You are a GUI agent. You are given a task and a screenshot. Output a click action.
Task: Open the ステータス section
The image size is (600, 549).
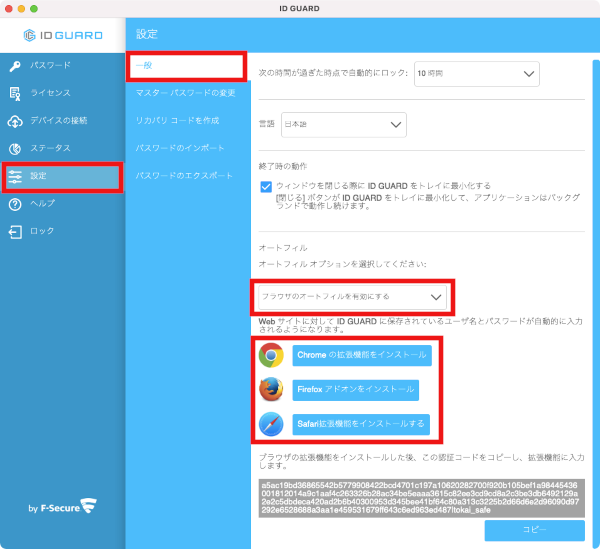(x=62, y=148)
